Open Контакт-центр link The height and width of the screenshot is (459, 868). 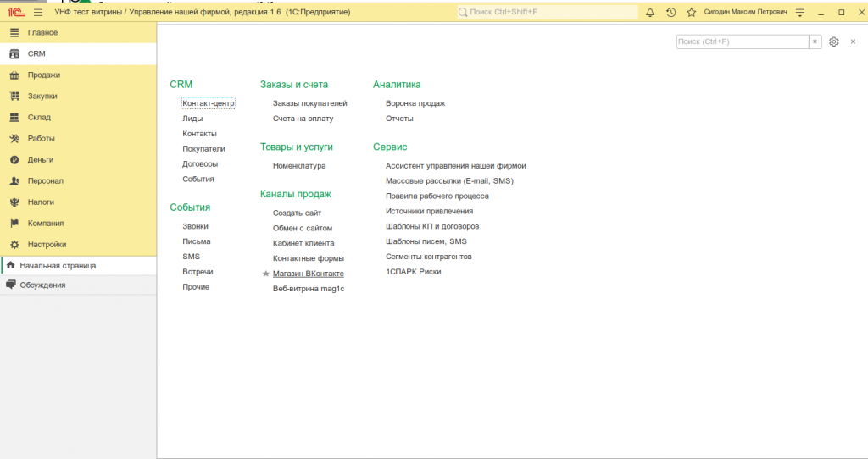[x=209, y=103]
